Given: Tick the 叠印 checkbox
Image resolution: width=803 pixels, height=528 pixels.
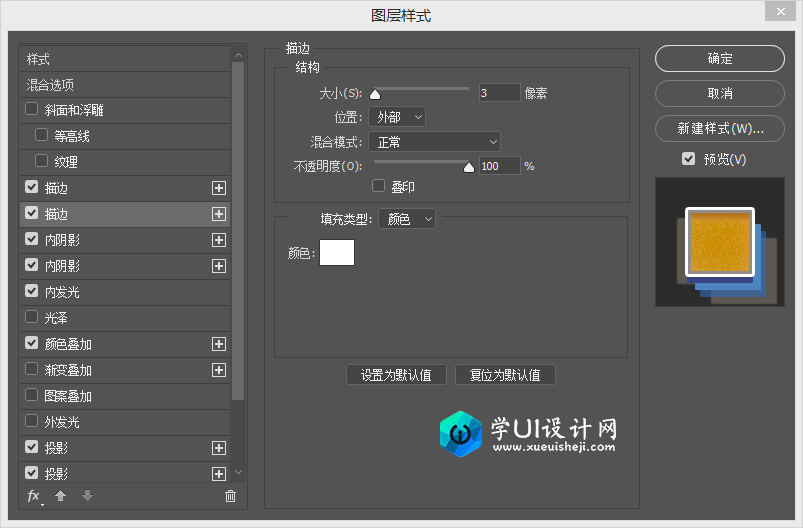Looking at the screenshot, I should coord(378,186).
